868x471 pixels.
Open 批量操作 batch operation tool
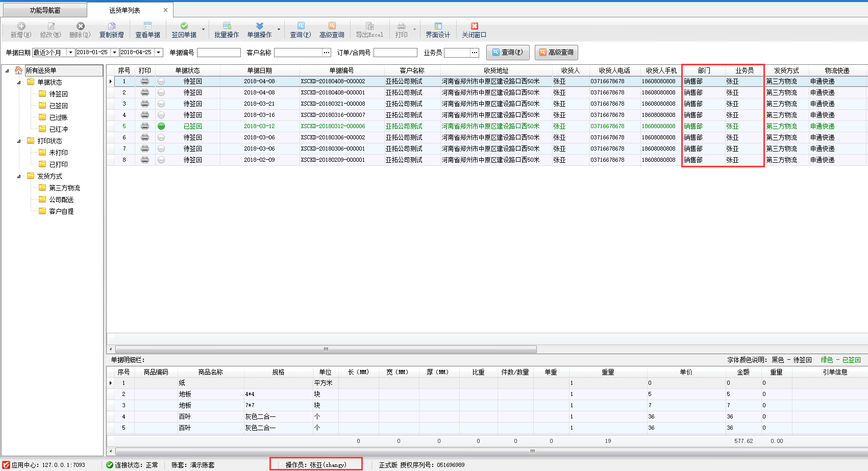click(x=227, y=26)
